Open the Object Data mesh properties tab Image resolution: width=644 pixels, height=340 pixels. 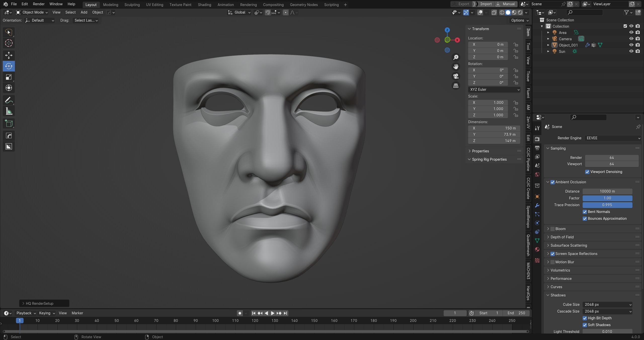coord(537,240)
